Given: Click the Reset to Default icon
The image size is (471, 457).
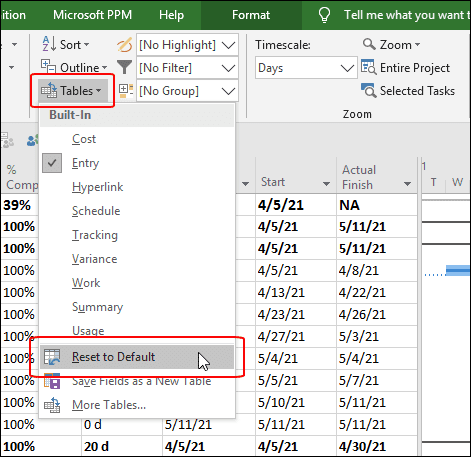Looking at the screenshot, I should 52,357.
